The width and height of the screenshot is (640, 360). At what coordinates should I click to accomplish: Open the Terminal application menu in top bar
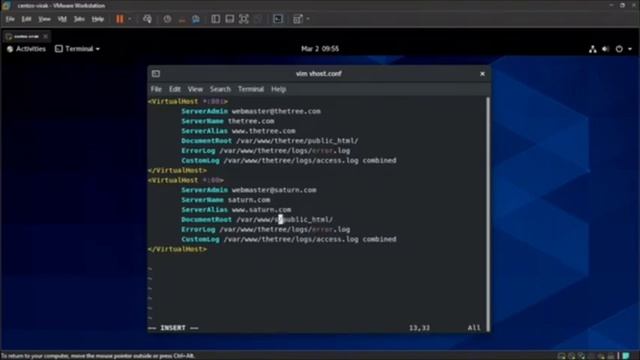click(78, 49)
